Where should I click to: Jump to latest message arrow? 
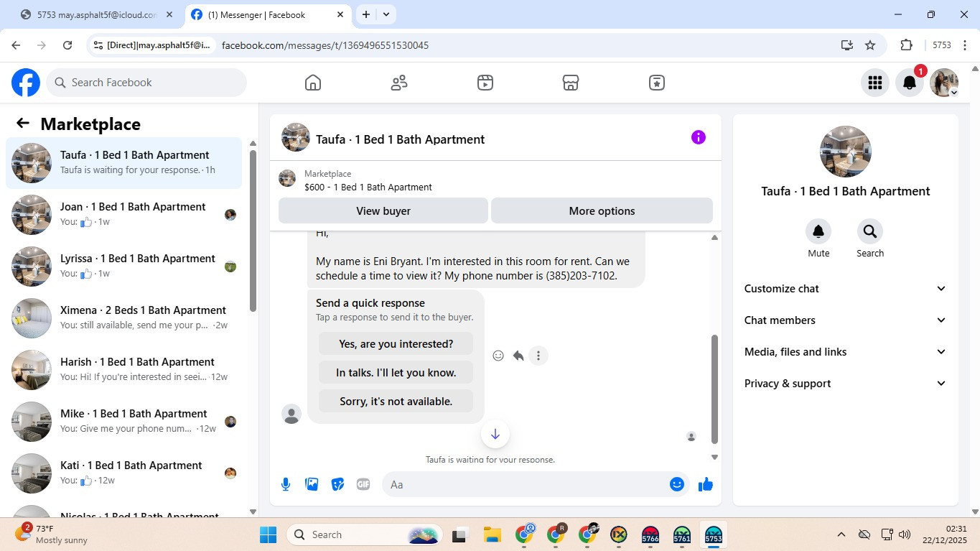(495, 434)
